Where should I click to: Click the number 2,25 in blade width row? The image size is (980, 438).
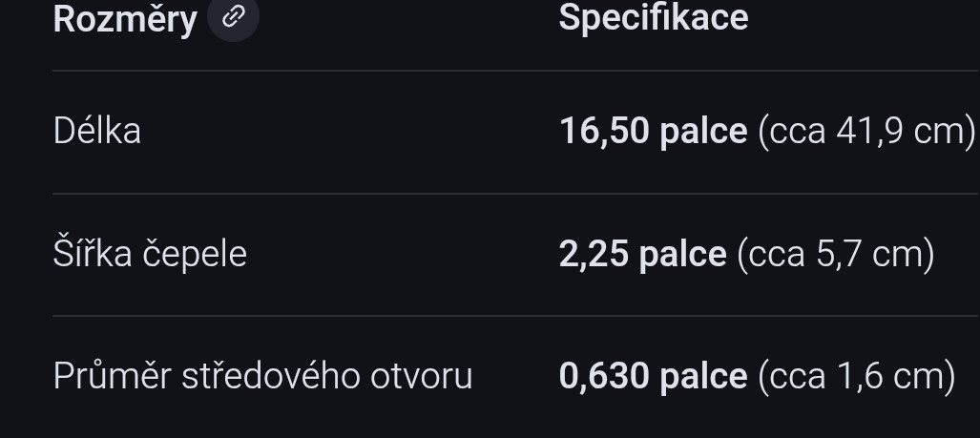594,254
